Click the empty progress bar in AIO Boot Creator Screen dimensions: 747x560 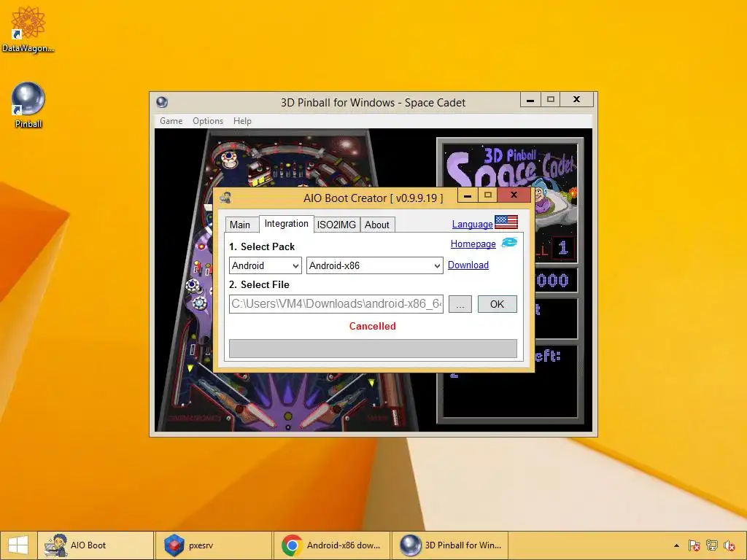pos(373,348)
